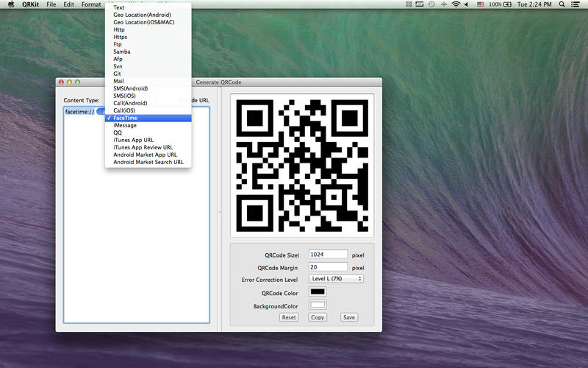Image resolution: width=588 pixels, height=368 pixels.
Task: Open the Apple logo menu
Action: (10, 4)
